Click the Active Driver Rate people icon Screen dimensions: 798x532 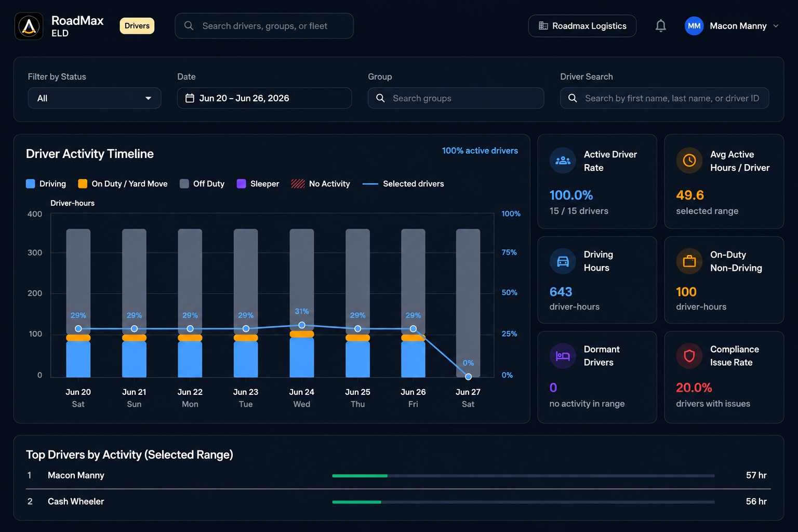(563, 161)
